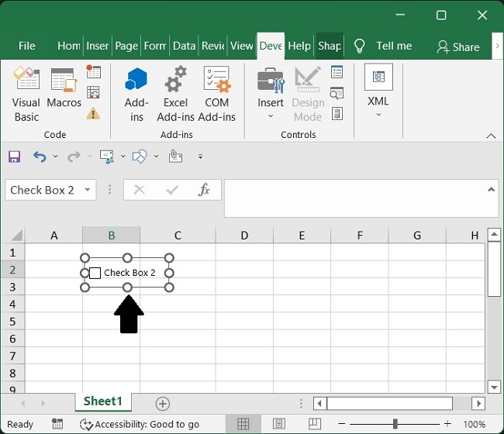This screenshot has height=434, width=504.
Task: Switch to the Home tab
Action: coord(68,46)
